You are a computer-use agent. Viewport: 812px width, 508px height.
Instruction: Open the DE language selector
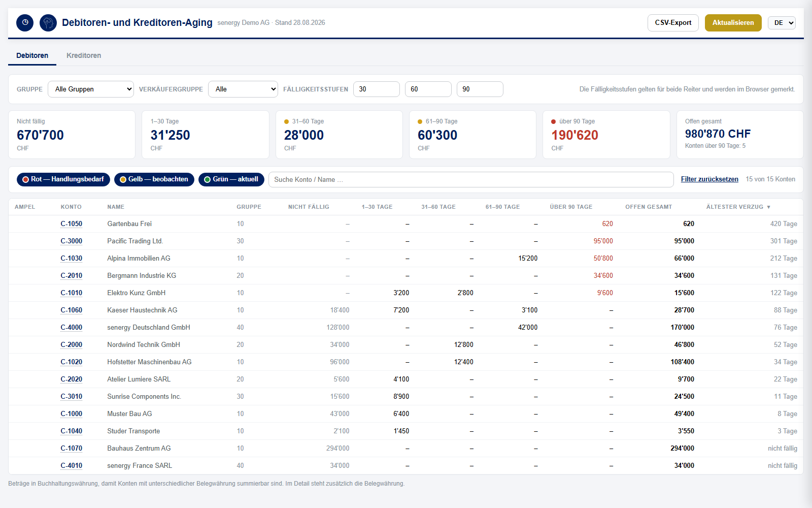[x=782, y=23]
